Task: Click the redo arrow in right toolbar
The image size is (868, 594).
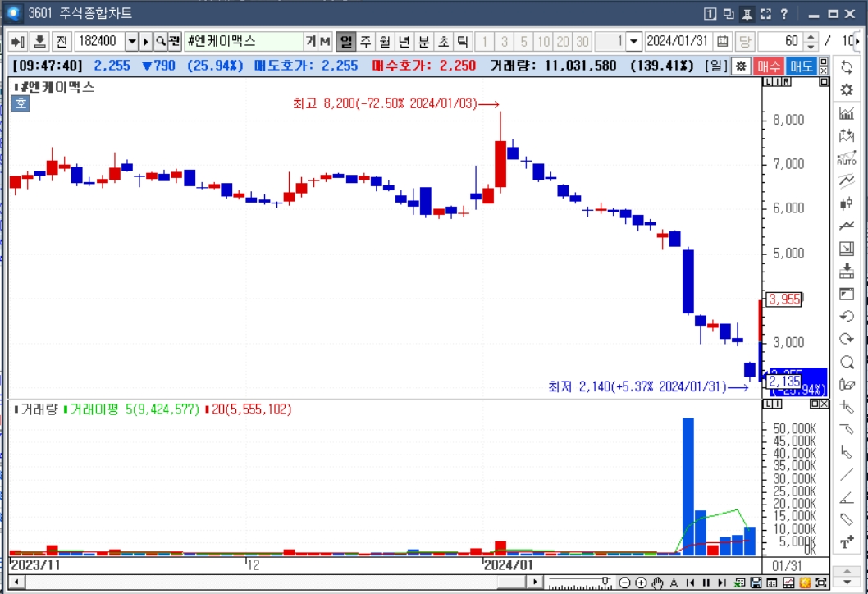Action: pos(847,339)
